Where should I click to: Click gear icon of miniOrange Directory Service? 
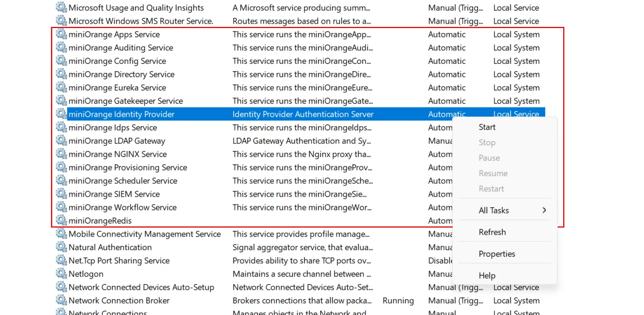tap(61, 74)
